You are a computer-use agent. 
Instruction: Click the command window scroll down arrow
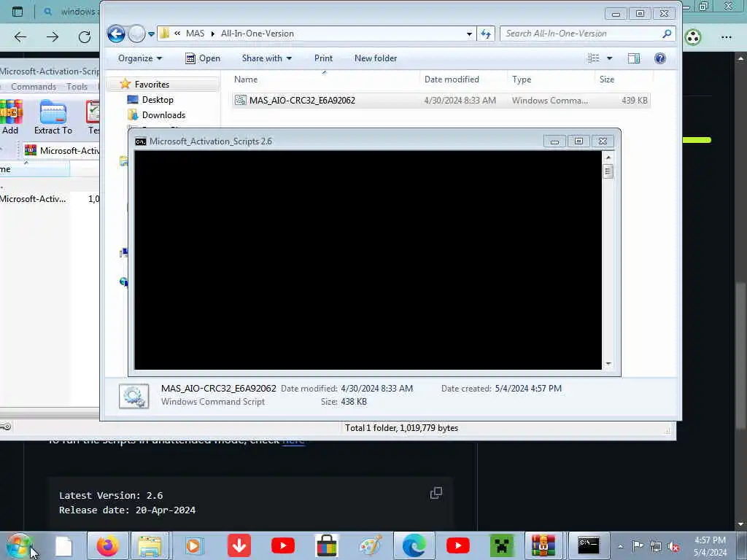point(608,364)
